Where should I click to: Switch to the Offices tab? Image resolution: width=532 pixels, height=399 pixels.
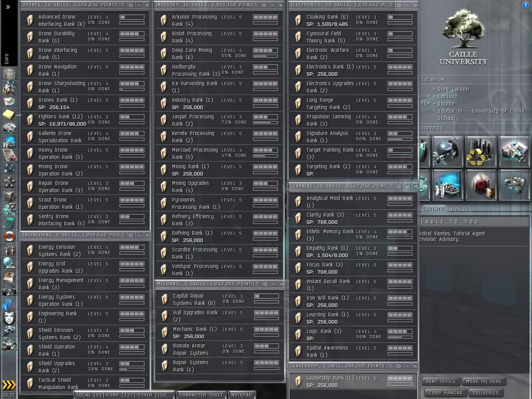[x=459, y=209]
